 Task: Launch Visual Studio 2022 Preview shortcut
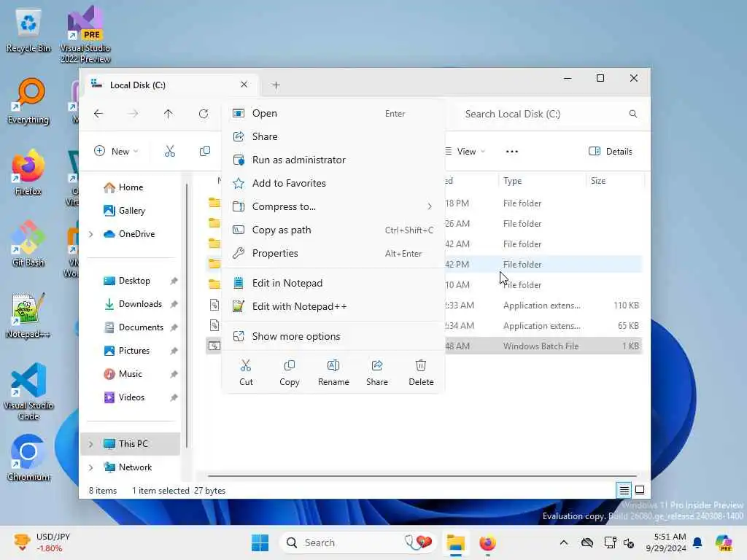click(x=85, y=34)
